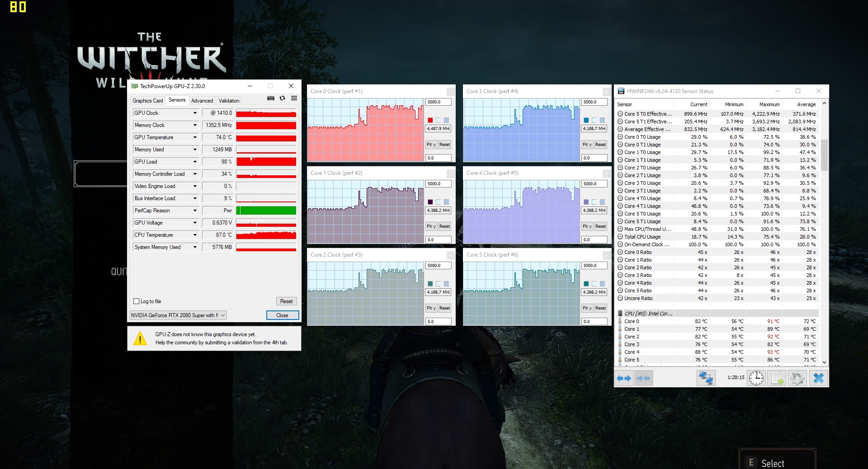Image resolution: width=868 pixels, height=469 pixels.
Task: Close sensors with the blue X icon
Action: [x=818, y=378]
